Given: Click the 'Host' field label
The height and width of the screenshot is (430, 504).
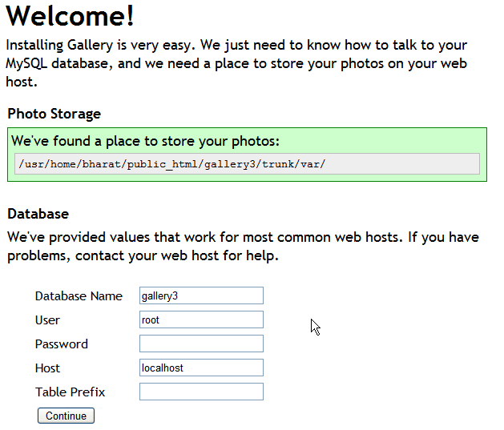Looking at the screenshot, I should (x=47, y=368).
